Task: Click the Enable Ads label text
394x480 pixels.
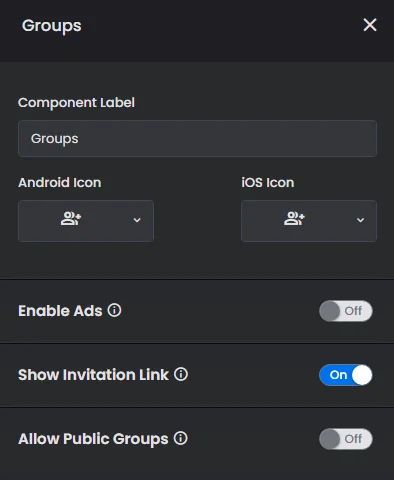Action: [60, 311]
